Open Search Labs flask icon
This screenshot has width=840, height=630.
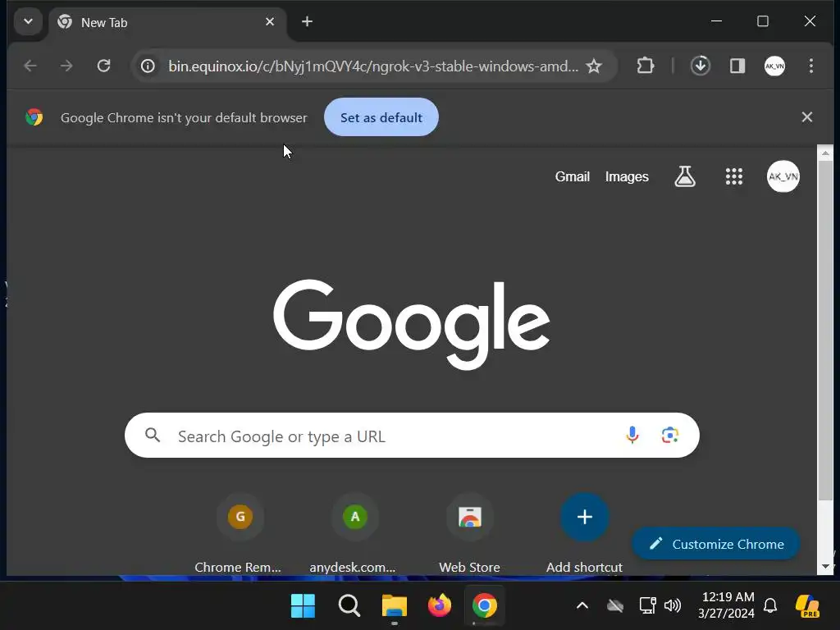[x=685, y=176]
